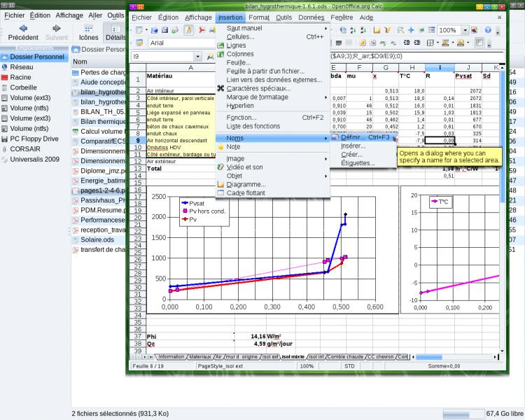525x420 pixels.
Task: Click the Lignes row insert icon
Action: pyautogui.click(x=220, y=45)
